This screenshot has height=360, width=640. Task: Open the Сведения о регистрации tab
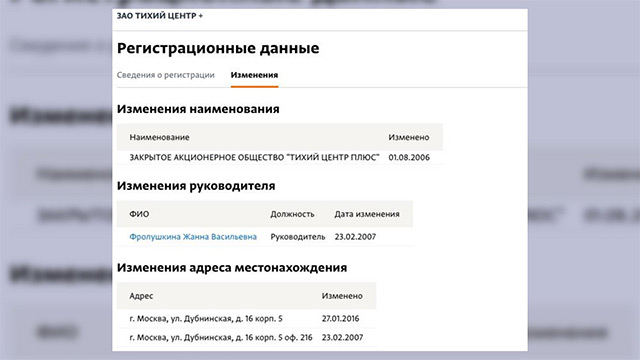(165, 75)
